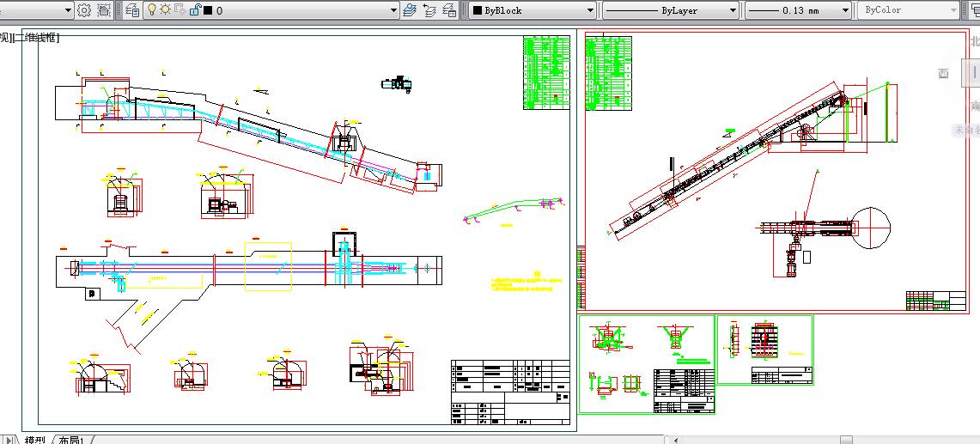Click the circle shape in right drawing
The height and width of the screenshot is (444, 980).
869,228
